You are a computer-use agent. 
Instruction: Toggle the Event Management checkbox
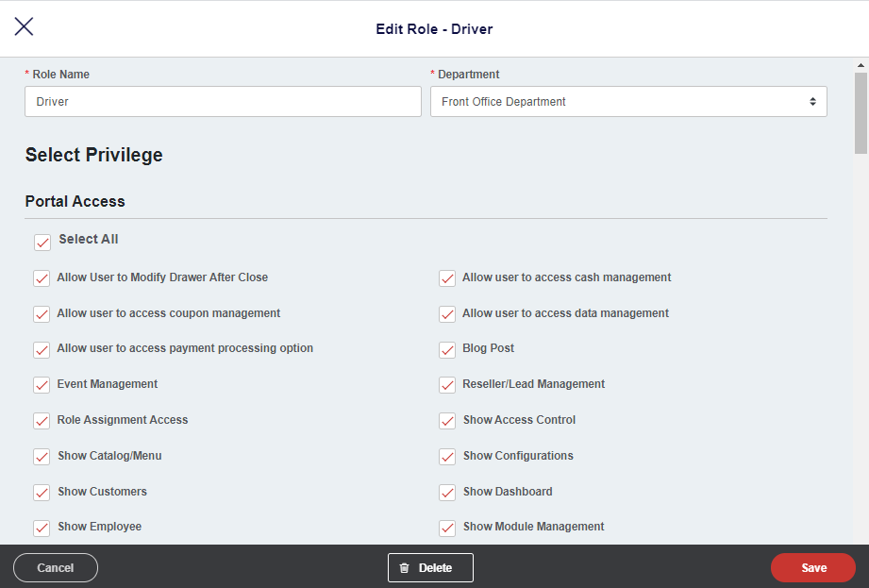tap(42, 385)
